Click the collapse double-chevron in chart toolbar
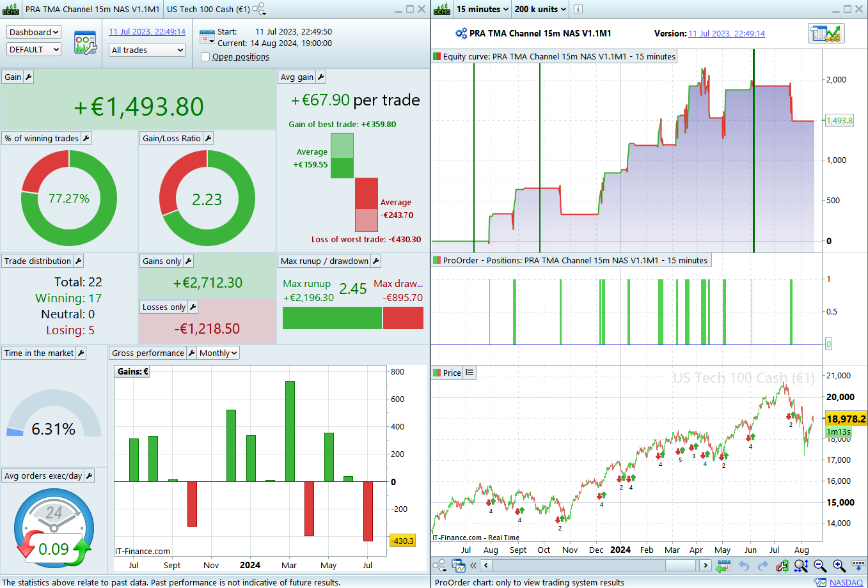This screenshot has width=868, height=588. [473, 565]
